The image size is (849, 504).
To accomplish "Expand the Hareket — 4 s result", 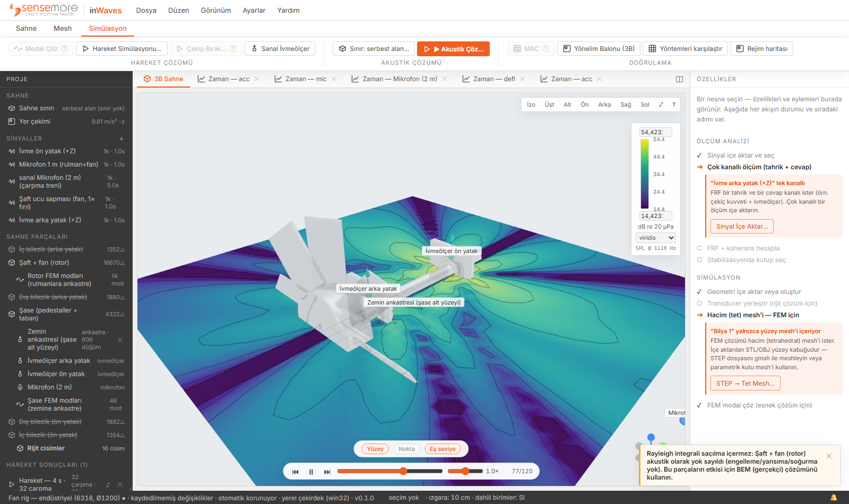I will [x=12, y=484].
